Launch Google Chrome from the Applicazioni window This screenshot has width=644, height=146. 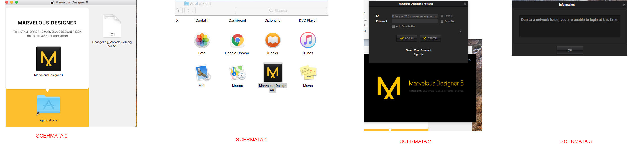click(237, 40)
